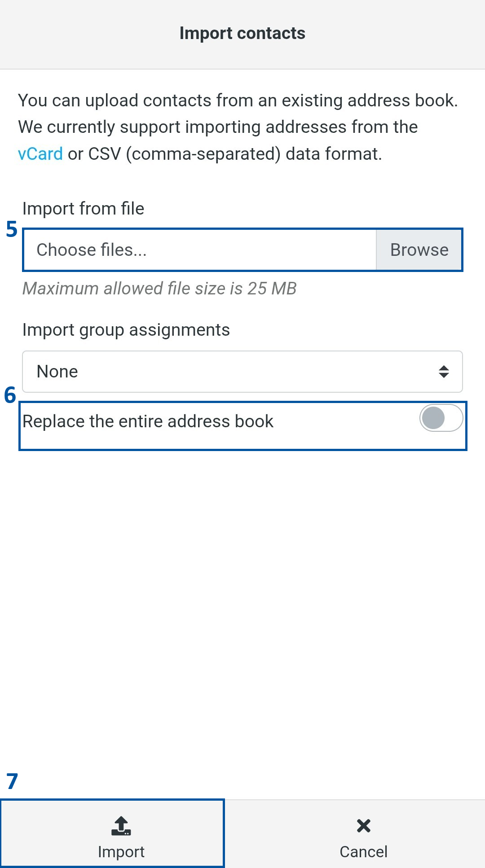Click the Import upload icon
Screen dimensions: 485x868
pos(121,826)
